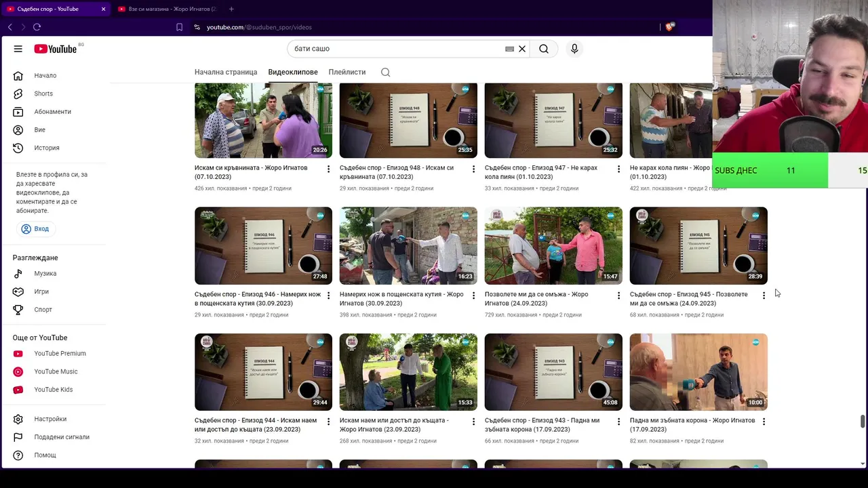Open menu for Искам си кръвнината video

[x=328, y=168]
